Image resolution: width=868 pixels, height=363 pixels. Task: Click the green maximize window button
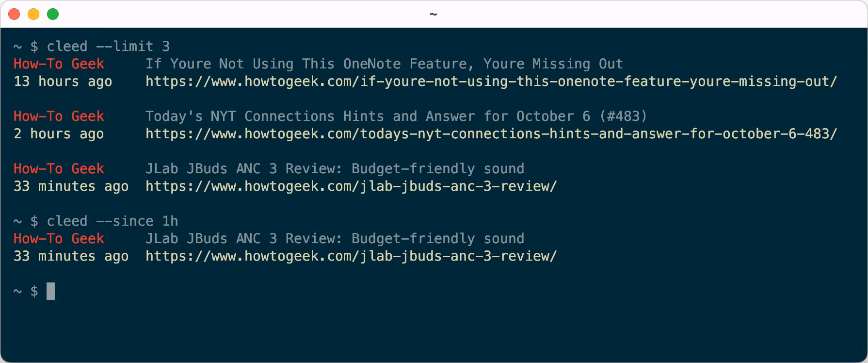click(53, 14)
